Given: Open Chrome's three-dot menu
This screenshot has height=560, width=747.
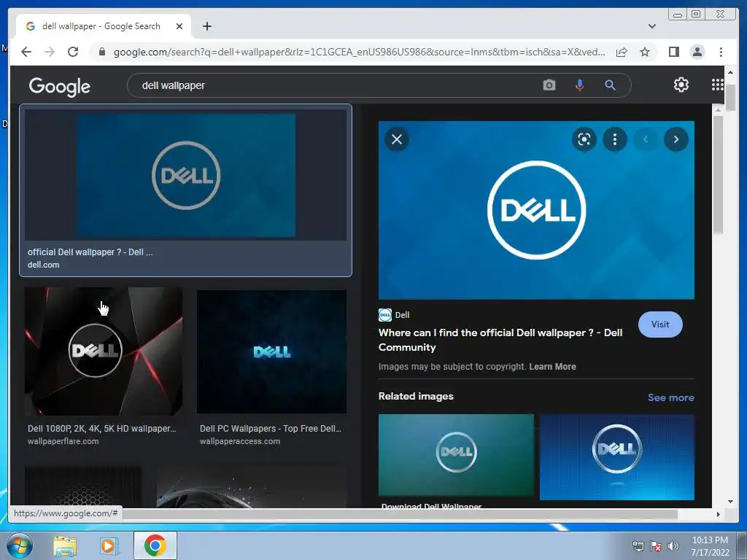Looking at the screenshot, I should click(x=721, y=52).
